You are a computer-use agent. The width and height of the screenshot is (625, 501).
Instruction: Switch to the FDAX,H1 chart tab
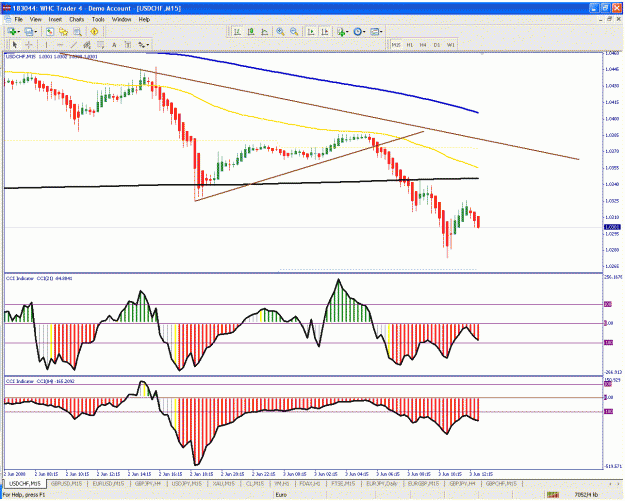[x=310, y=483]
